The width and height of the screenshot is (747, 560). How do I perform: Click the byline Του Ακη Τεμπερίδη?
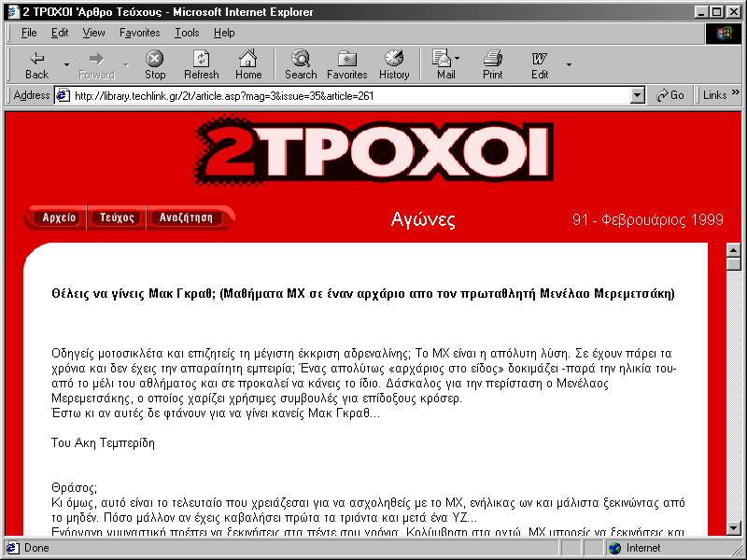(103, 442)
